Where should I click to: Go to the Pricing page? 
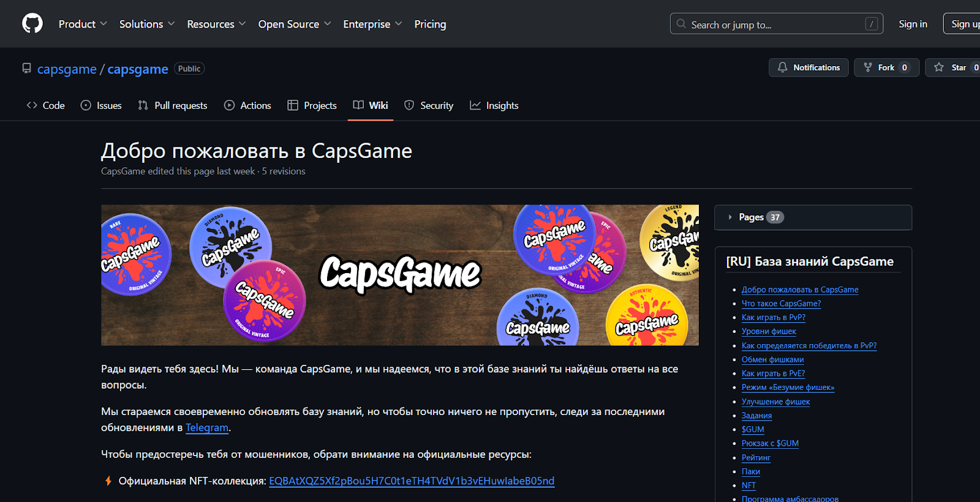pyautogui.click(x=430, y=24)
